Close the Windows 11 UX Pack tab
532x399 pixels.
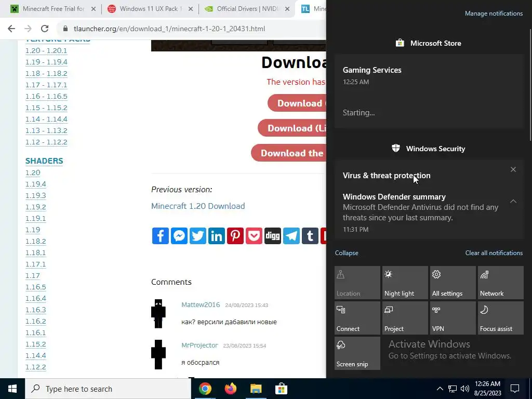point(191,9)
